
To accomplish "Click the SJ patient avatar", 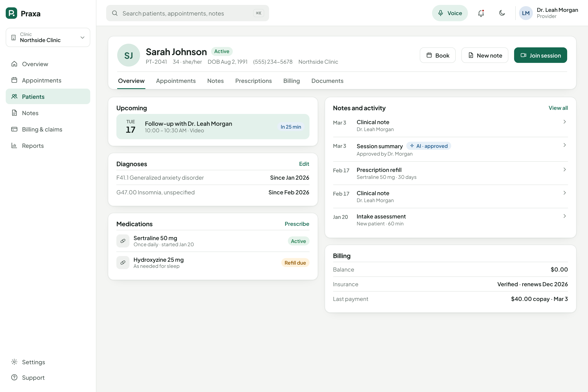I will (x=128, y=55).
